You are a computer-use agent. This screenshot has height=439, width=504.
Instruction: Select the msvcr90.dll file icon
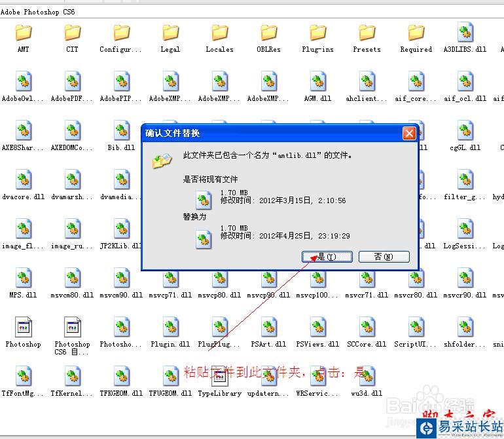(x=465, y=278)
